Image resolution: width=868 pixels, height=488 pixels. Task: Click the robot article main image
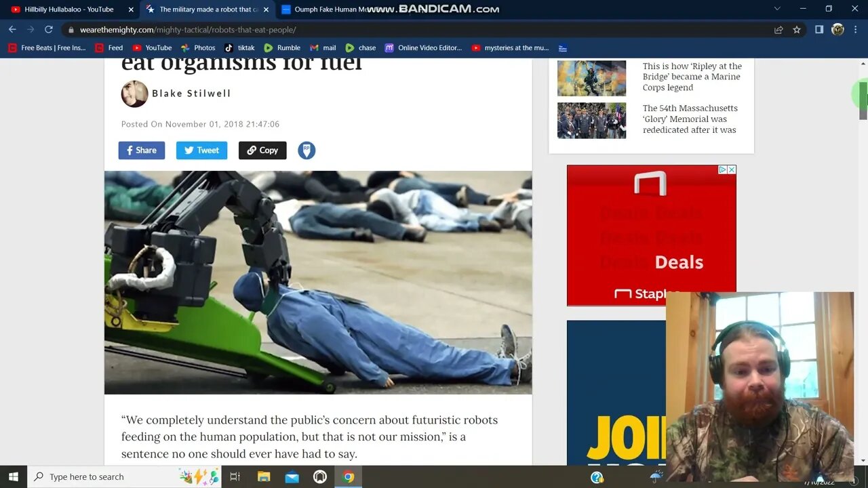coord(318,283)
